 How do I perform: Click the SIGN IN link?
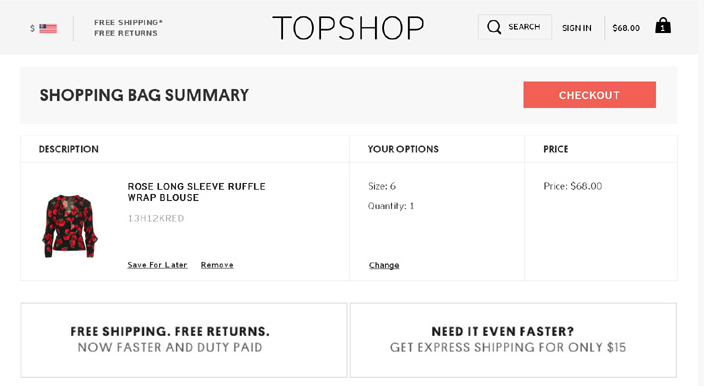coord(577,28)
